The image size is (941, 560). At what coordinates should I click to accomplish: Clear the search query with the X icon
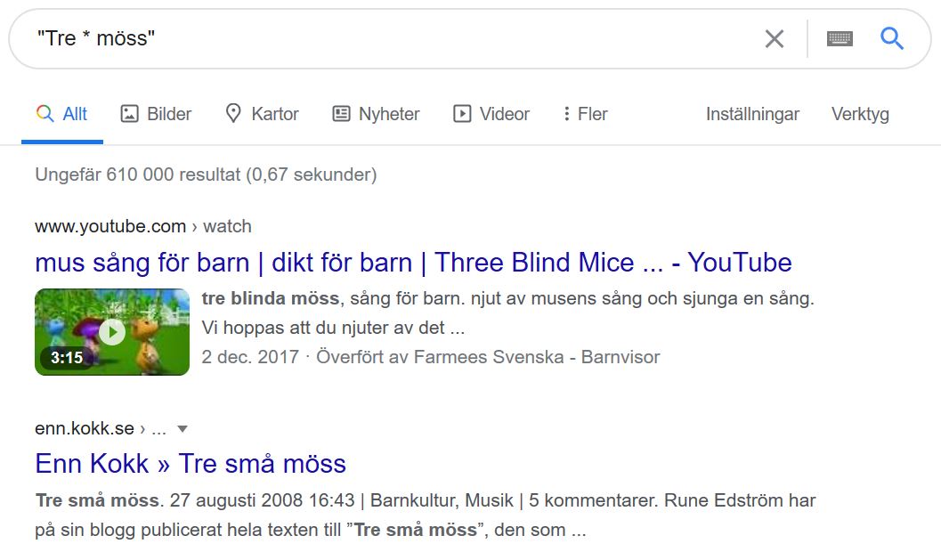775,39
